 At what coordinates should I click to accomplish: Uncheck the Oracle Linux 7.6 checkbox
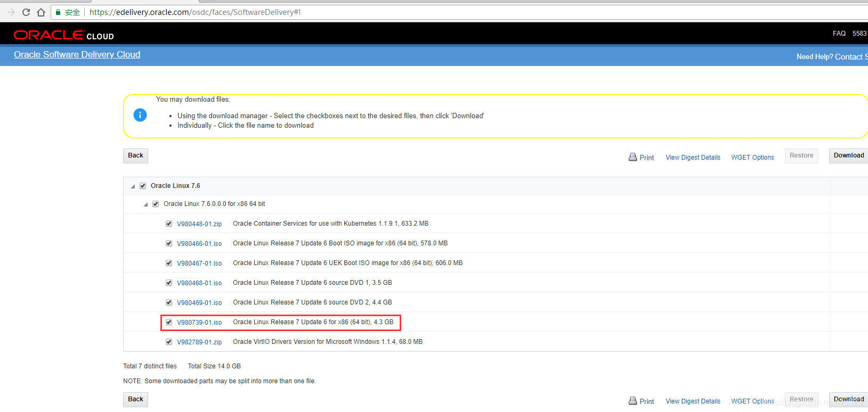coord(143,186)
